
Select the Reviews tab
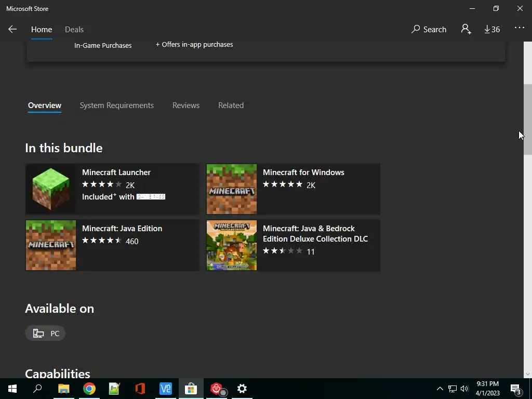(x=186, y=105)
